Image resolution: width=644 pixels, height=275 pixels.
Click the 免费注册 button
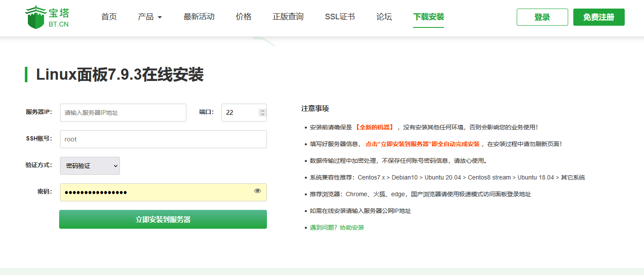pos(599,17)
